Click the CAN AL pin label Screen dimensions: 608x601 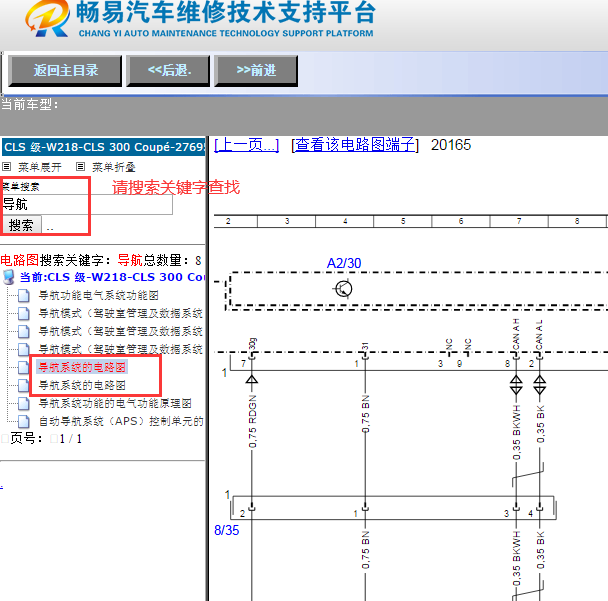(539, 334)
